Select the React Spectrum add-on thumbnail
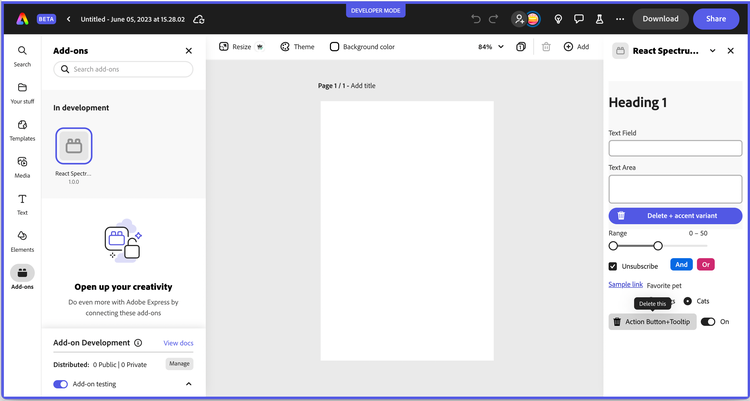 [74, 146]
